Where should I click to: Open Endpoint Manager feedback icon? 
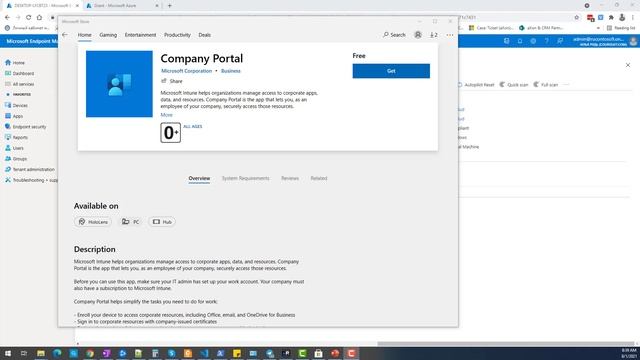pos(560,41)
